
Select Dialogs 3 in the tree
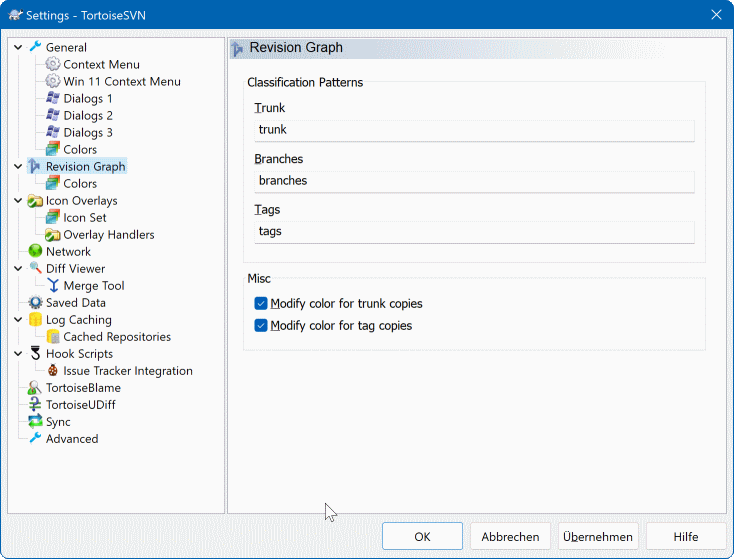click(88, 132)
